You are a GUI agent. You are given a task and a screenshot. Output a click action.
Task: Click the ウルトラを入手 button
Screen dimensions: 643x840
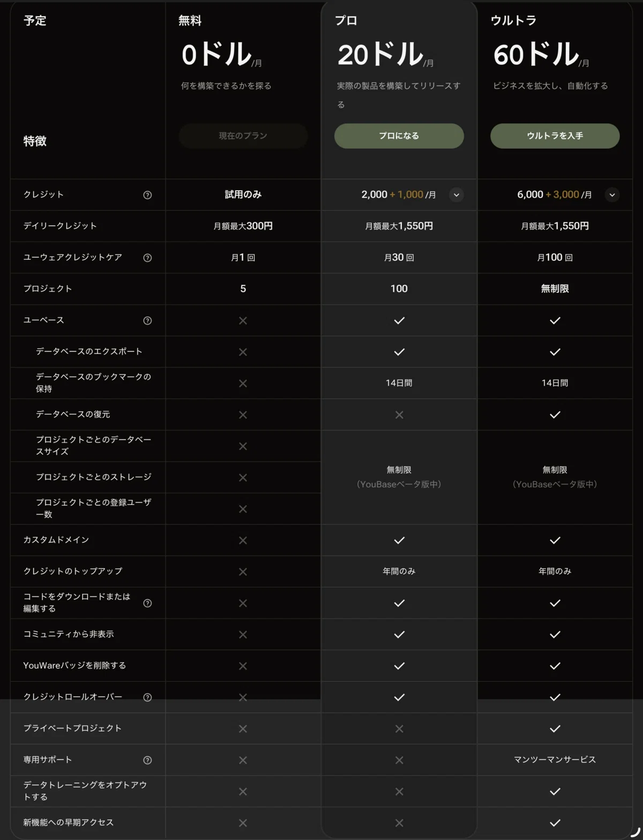(555, 136)
